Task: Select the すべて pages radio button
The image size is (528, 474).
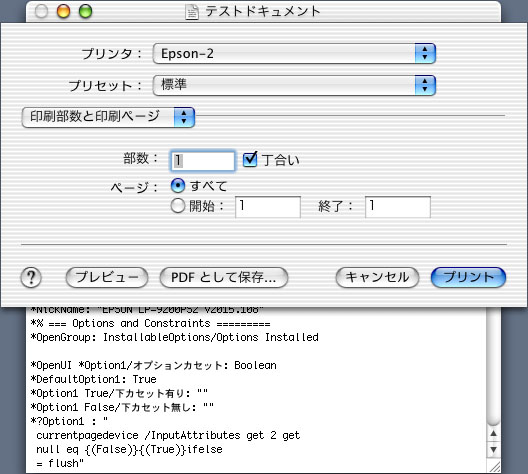Action: 178,185
